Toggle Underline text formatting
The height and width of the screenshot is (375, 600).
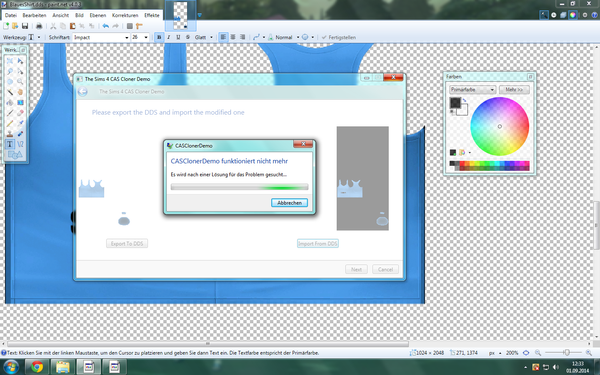[x=178, y=37]
